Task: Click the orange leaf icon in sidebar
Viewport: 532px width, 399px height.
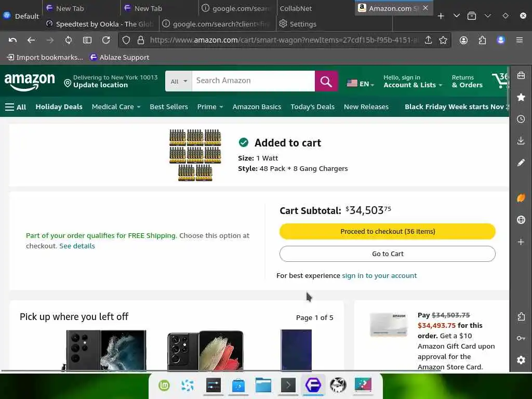Action: coord(521,198)
